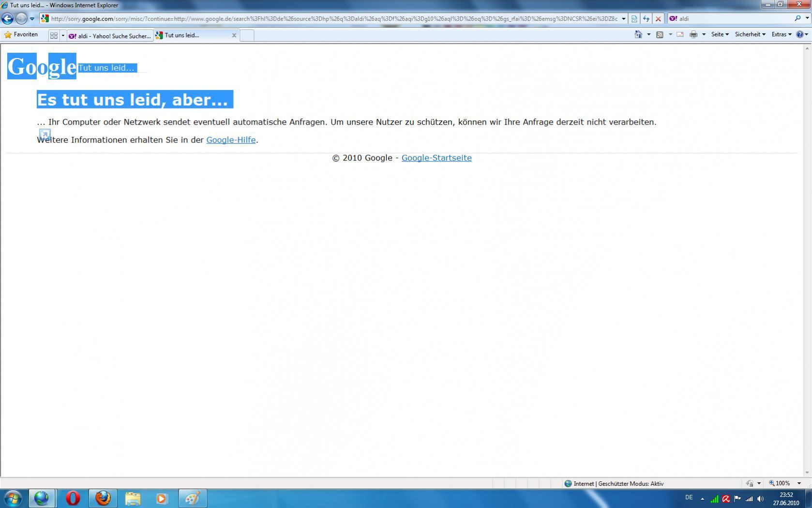Click the greyed Forward navigation arrow
The width and height of the screenshot is (812, 508).
(x=21, y=19)
